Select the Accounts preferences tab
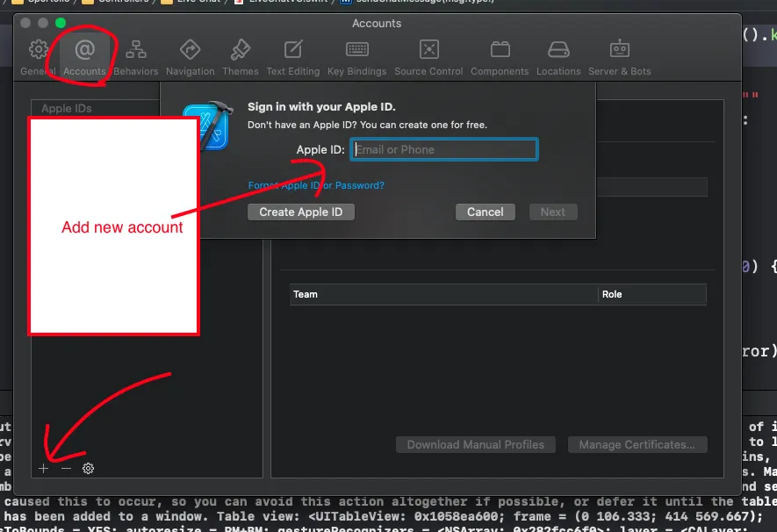Screen dimensions: 777x532 click(x=84, y=57)
